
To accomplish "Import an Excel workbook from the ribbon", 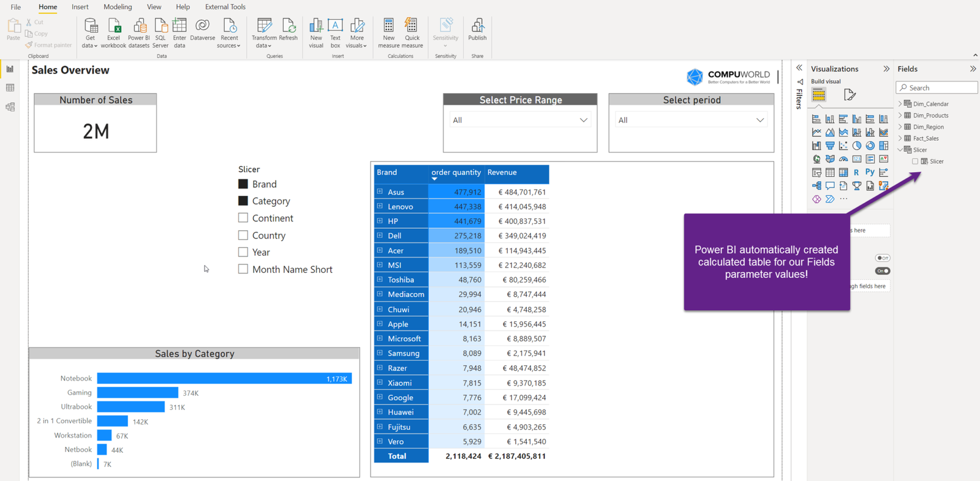I will click(x=113, y=33).
